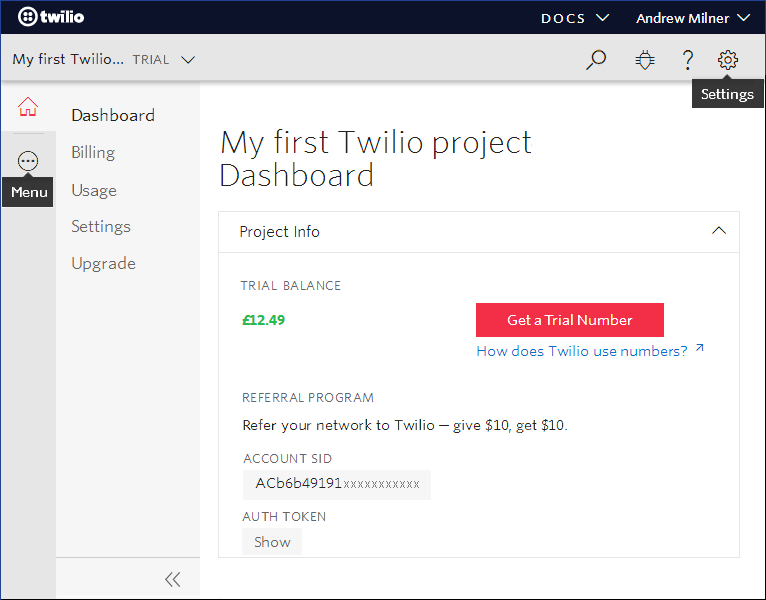766x600 pixels.
Task: Open the project switcher dropdown
Action: point(104,60)
